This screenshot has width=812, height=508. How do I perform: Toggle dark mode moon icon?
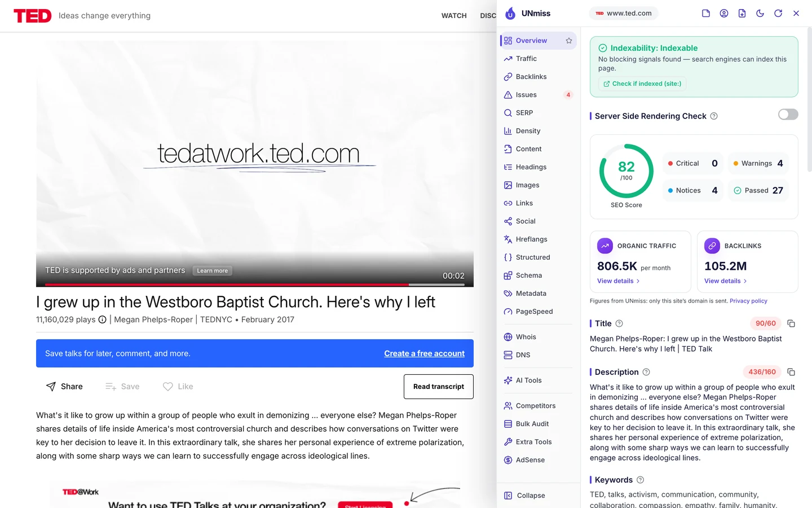760,13
